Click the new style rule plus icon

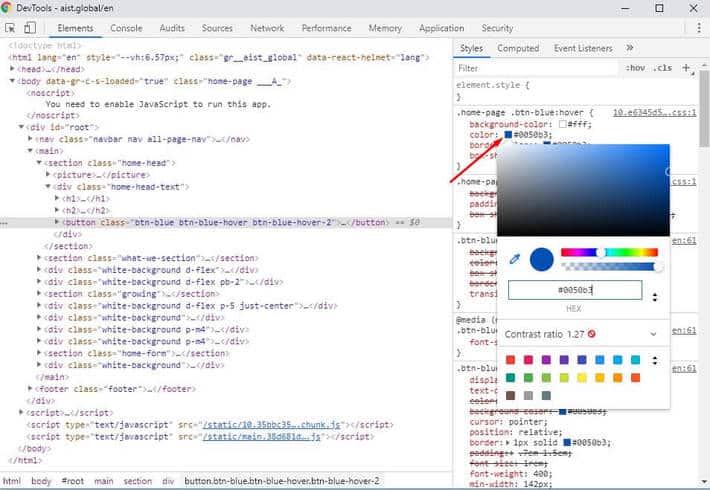pos(686,68)
